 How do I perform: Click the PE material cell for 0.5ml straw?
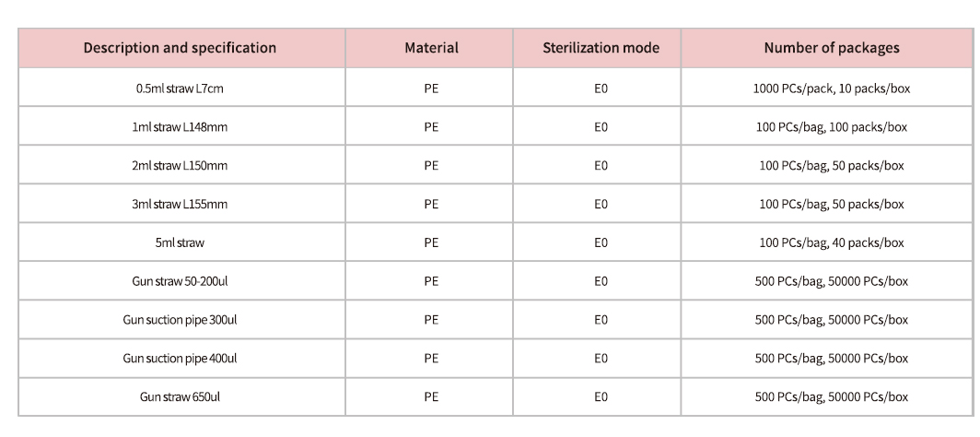(x=430, y=89)
